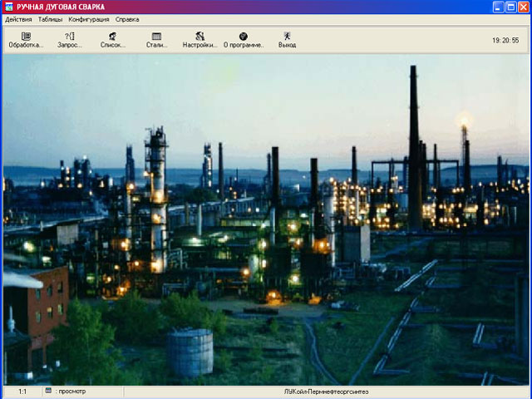Screen dimensions: 532x399
Task: Open Настройки from the toolbar
Action: pos(199,40)
